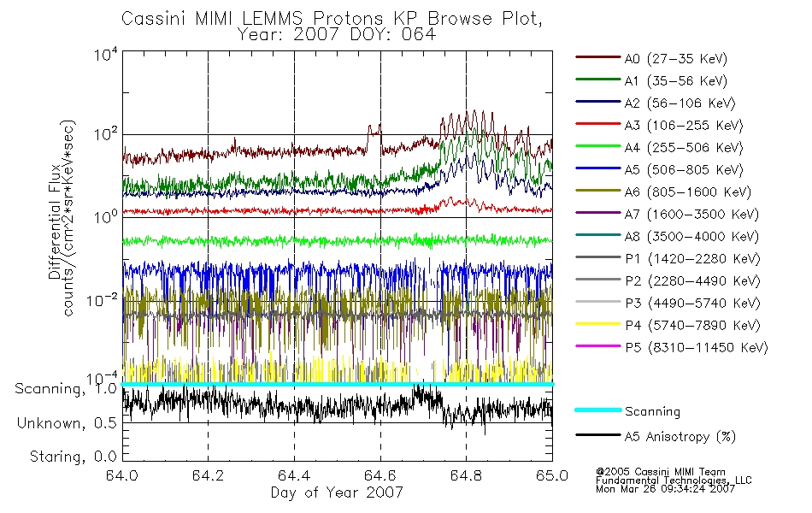
Task: Click the P3 (4490-5740 KeV) legend label
Action: pyautogui.click(x=693, y=304)
